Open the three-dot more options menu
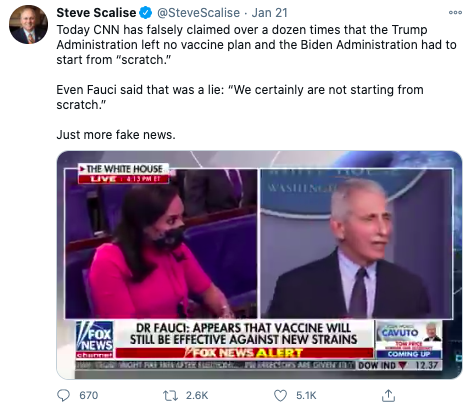The height and width of the screenshot is (409, 473). coord(455,12)
